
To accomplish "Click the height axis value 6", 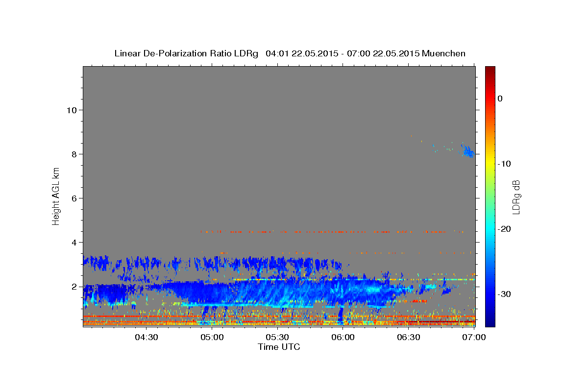I will click(x=73, y=198).
